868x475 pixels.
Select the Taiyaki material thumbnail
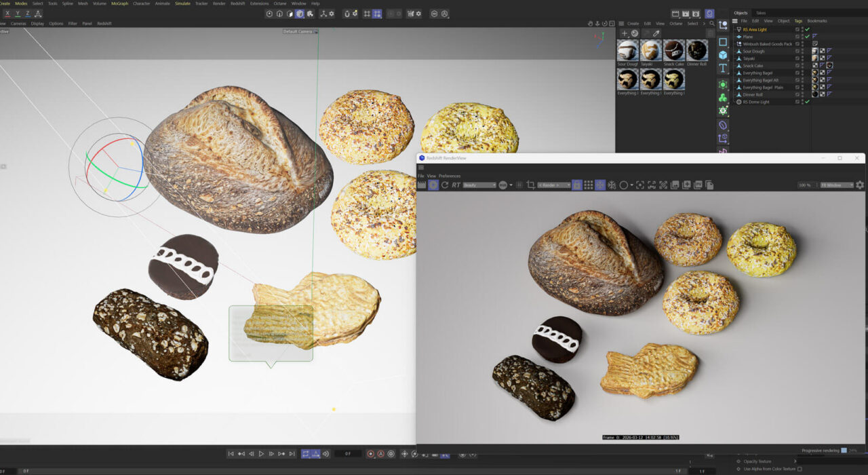650,49
